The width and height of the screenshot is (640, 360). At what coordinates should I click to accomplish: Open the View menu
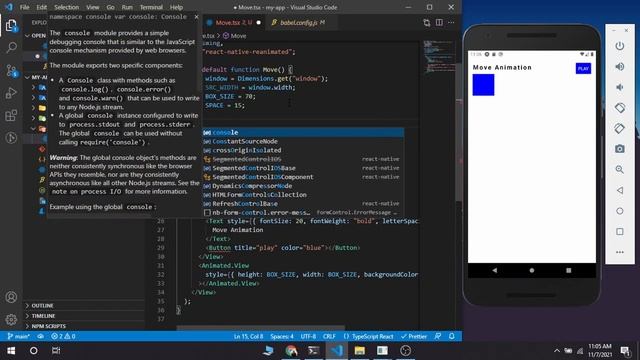(x=93, y=7)
